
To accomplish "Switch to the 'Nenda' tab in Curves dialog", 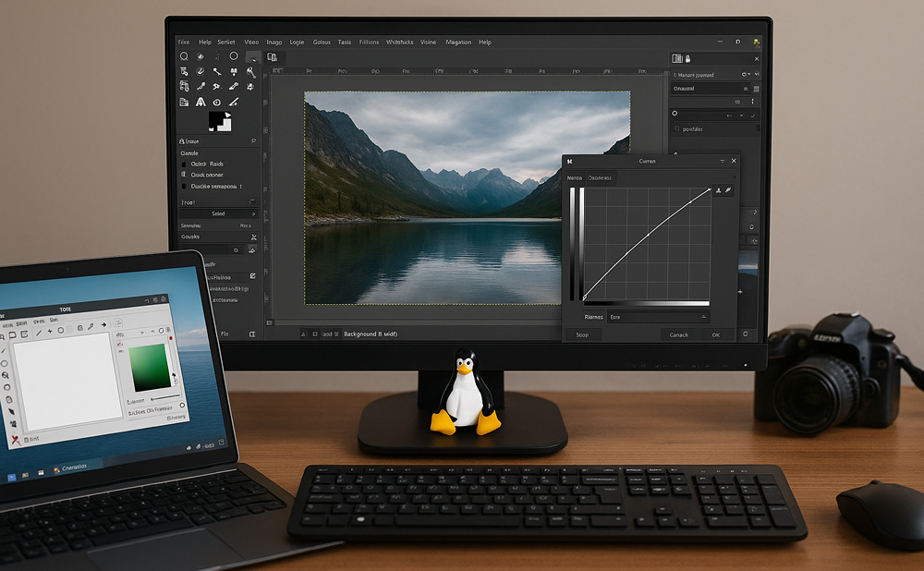I will [x=575, y=178].
